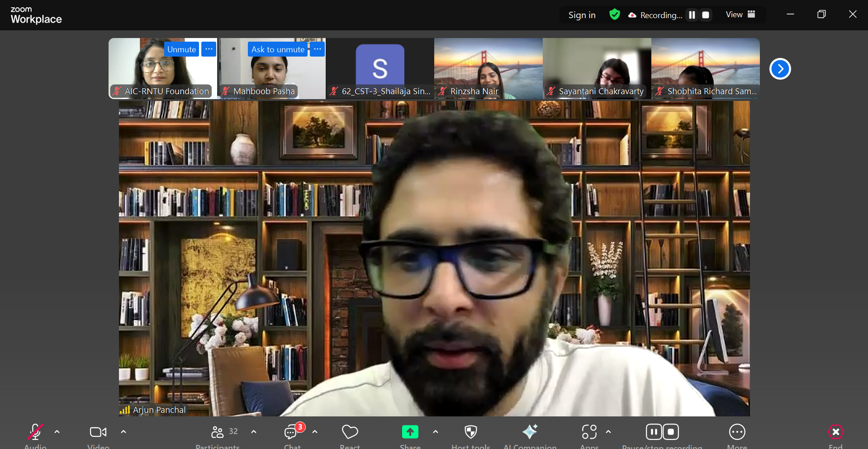Expand share options arrow beside Share
Screen dimensions: 868x449
[436, 432]
